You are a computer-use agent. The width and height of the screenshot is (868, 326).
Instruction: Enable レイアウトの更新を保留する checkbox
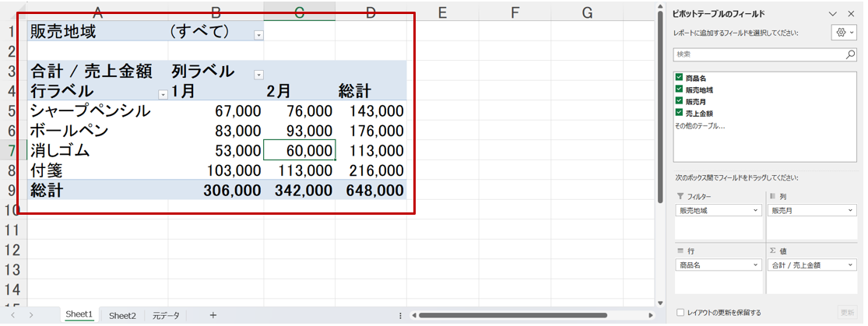tap(680, 312)
